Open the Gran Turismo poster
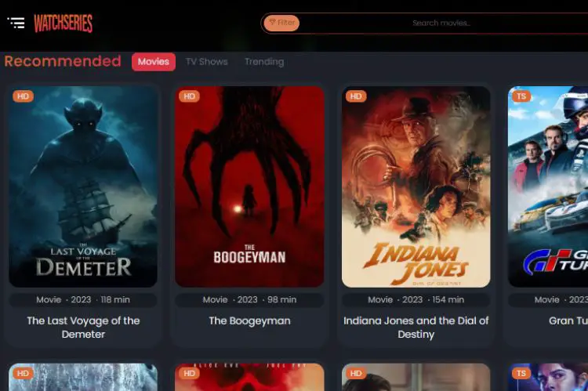588x391 pixels. point(548,186)
